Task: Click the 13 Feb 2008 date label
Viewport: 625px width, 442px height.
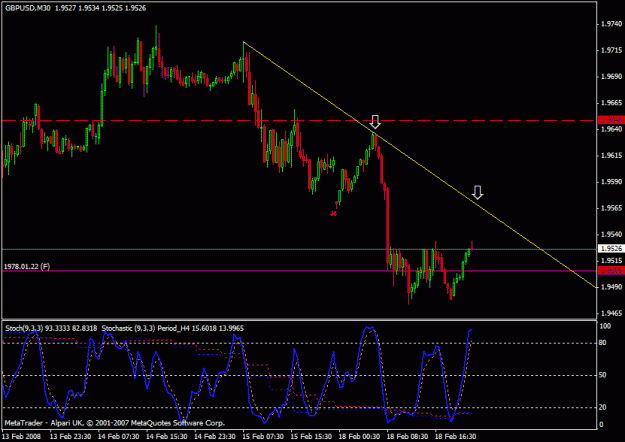Action: coord(21,436)
